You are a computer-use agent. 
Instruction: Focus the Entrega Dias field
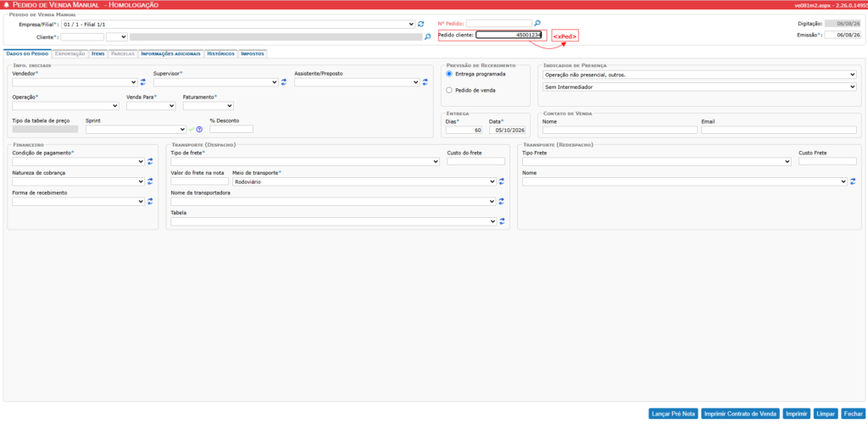pyautogui.click(x=464, y=130)
